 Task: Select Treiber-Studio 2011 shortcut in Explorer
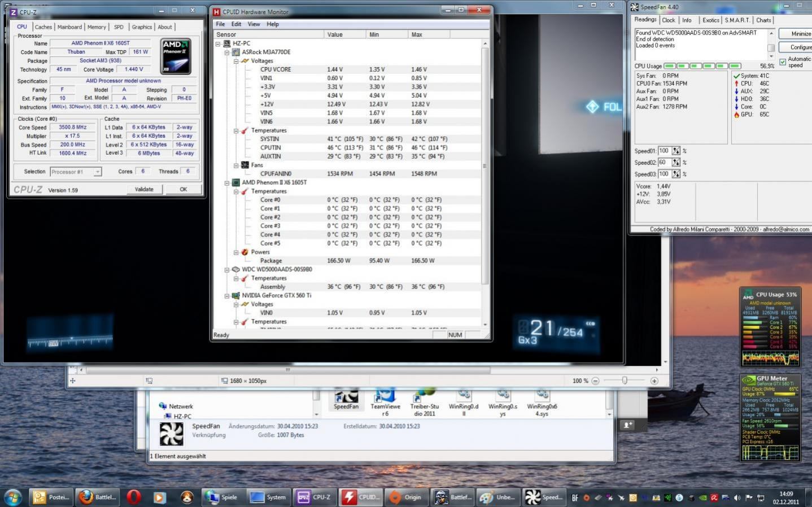[x=424, y=403]
